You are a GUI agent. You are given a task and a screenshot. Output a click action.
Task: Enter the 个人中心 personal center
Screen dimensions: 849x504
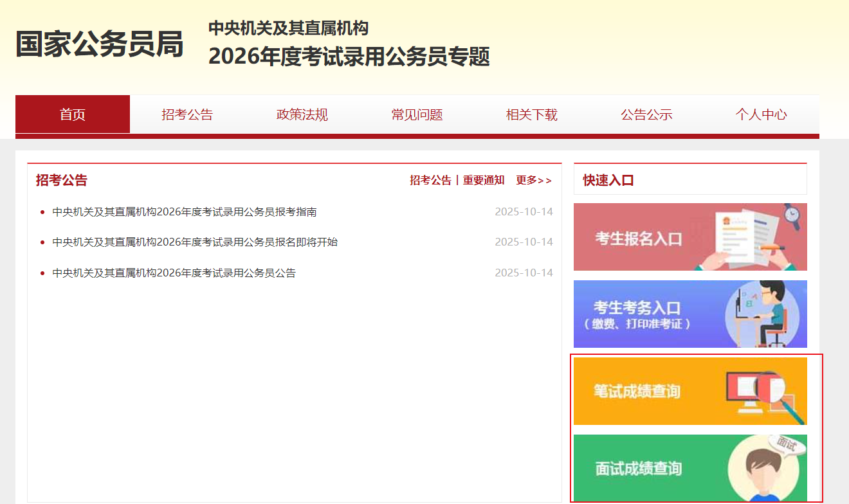pyautogui.click(x=761, y=114)
